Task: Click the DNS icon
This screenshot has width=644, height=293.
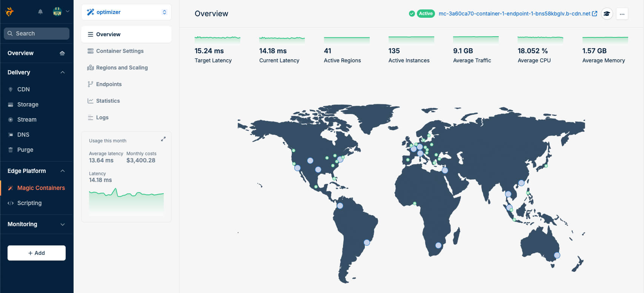Action: point(11,135)
